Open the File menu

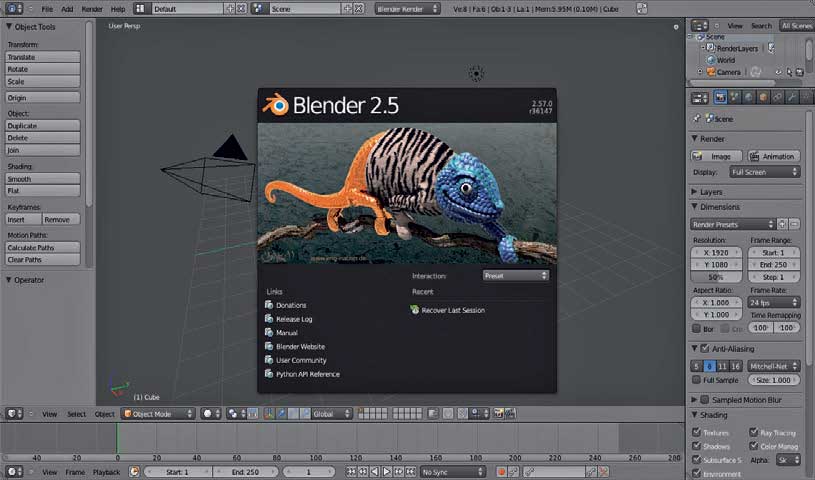(x=47, y=9)
